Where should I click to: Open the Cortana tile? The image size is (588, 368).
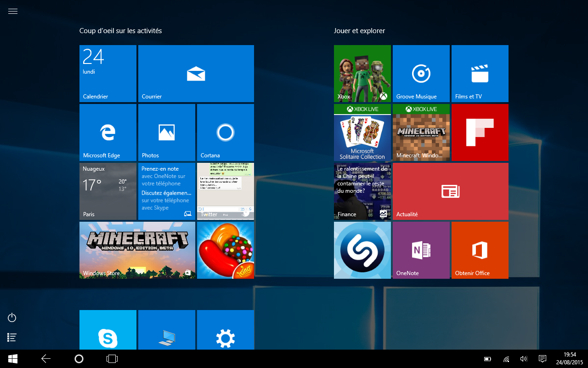point(226,132)
